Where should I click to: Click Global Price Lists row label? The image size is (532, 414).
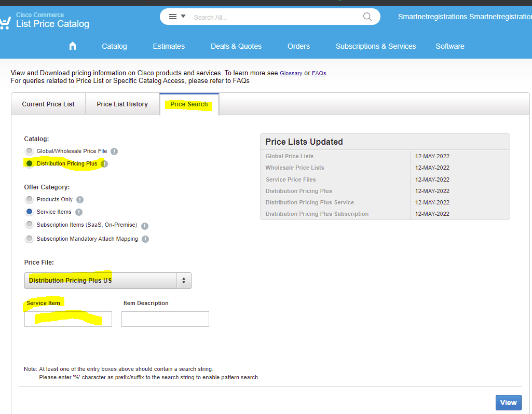pyautogui.click(x=290, y=156)
